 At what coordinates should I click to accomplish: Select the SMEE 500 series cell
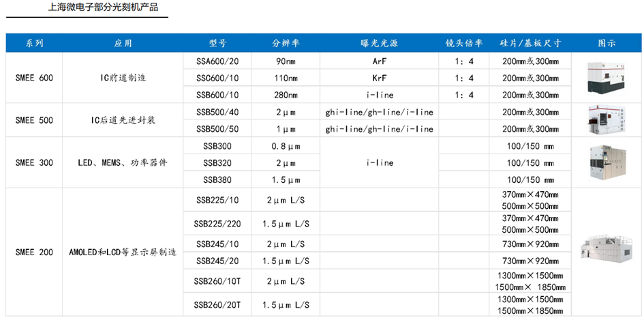(34, 121)
